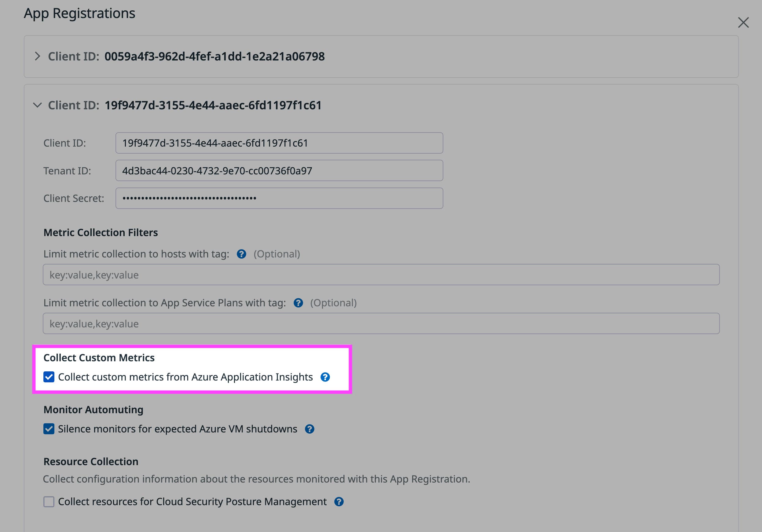762x532 pixels.
Task: Open help for Azure VM shutdown automuting
Action: click(310, 429)
